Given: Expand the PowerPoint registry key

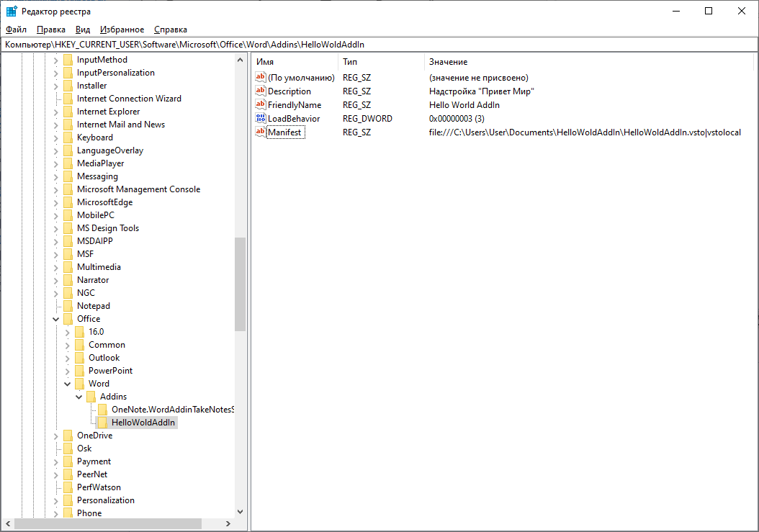Looking at the screenshot, I should coord(68,371).
